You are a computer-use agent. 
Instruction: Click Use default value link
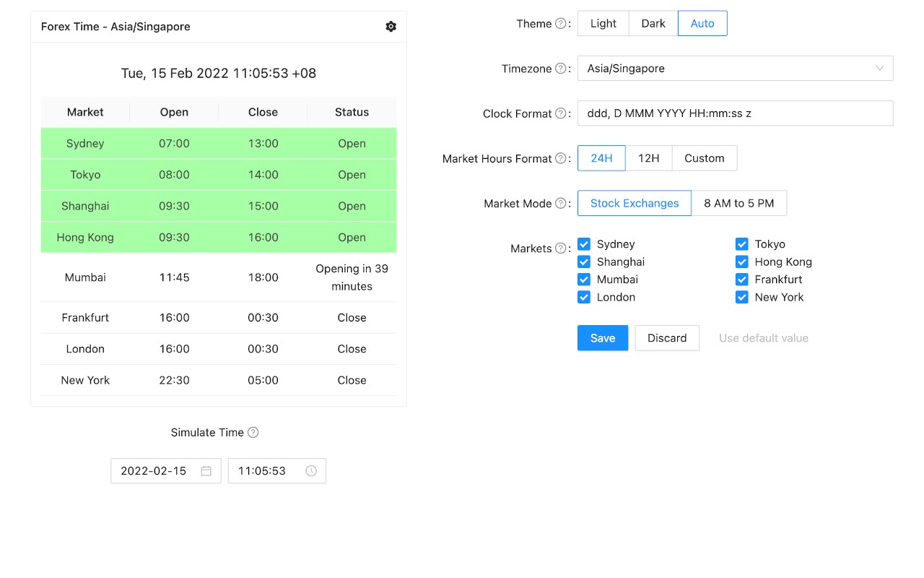764,338
